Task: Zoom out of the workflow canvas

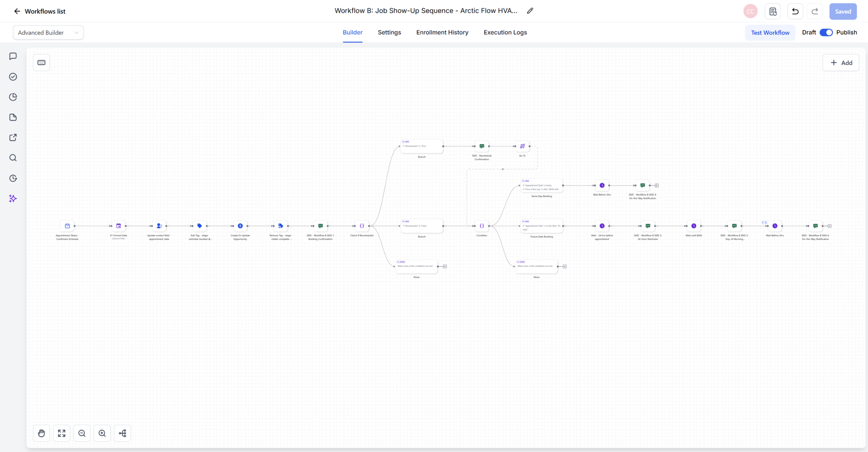Action: click(82, 433)
